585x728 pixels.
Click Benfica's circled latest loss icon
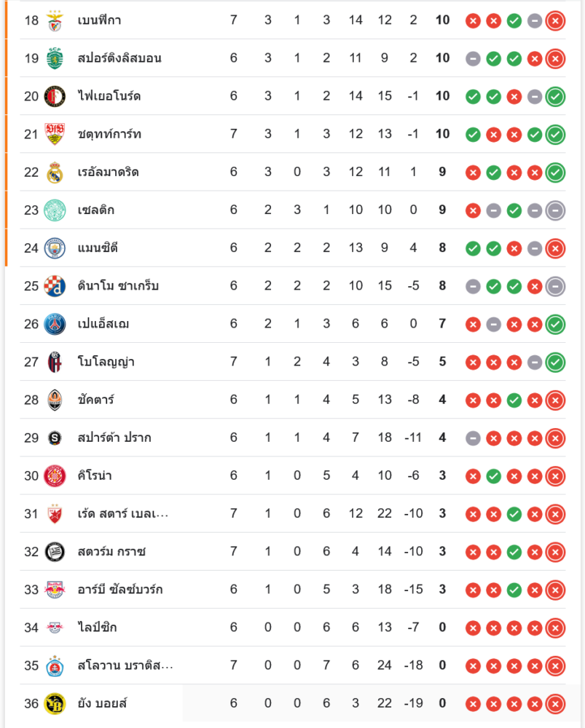[555, 20]
